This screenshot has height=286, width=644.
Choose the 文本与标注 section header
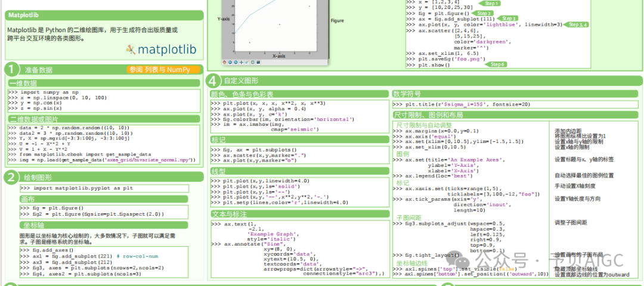(x=230, y=213)
